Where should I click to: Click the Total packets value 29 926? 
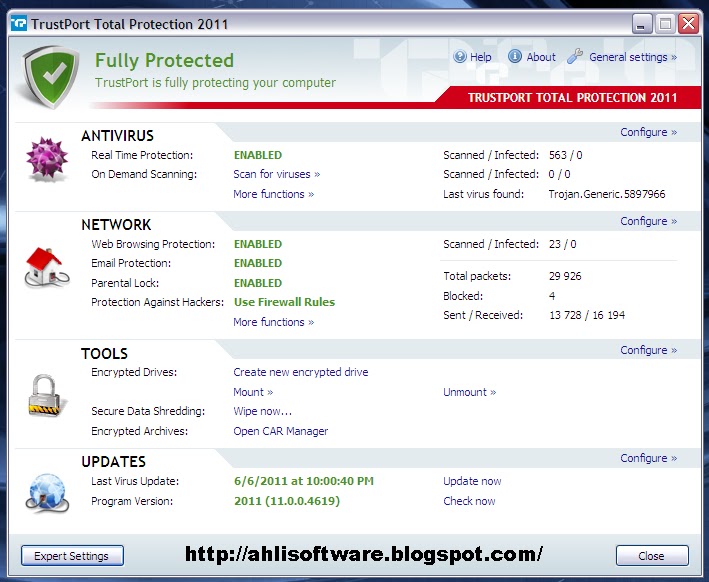pos(565,276)
